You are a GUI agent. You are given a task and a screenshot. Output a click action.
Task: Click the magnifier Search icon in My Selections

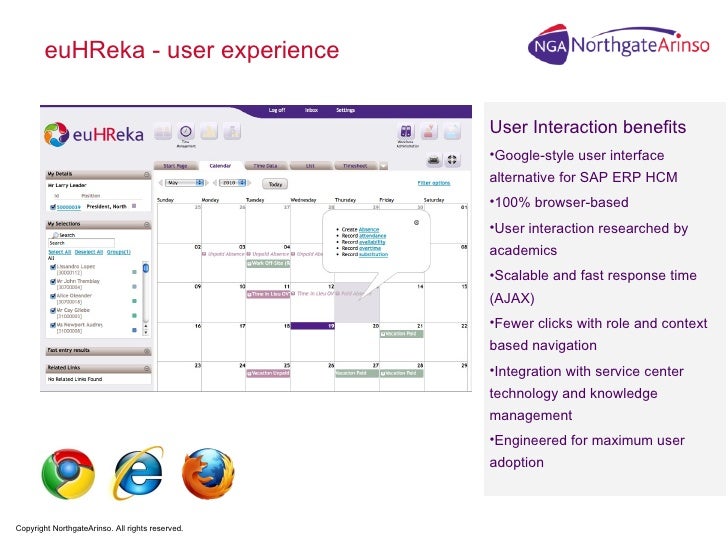pyautogui.click(x=55, y=235)
